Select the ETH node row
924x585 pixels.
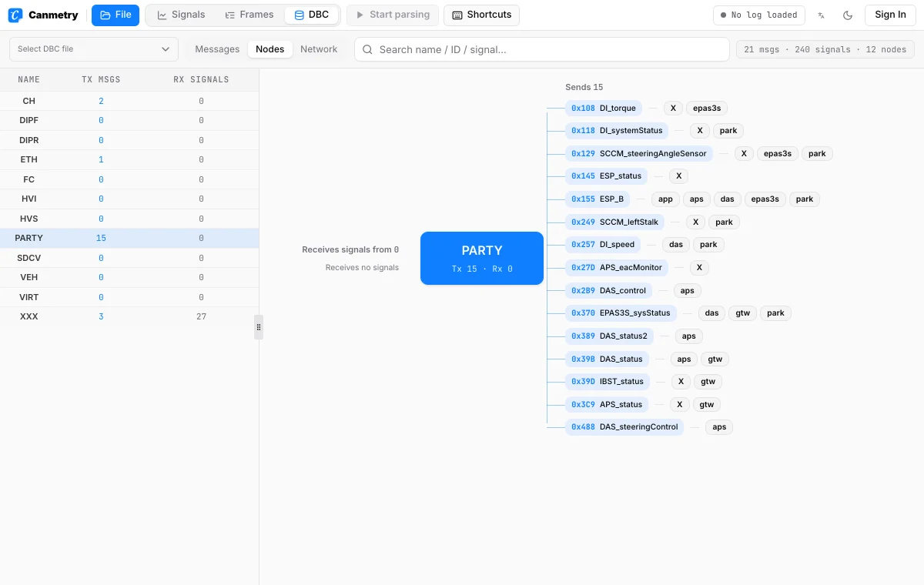pyautogui.click(x=129, y=159)
